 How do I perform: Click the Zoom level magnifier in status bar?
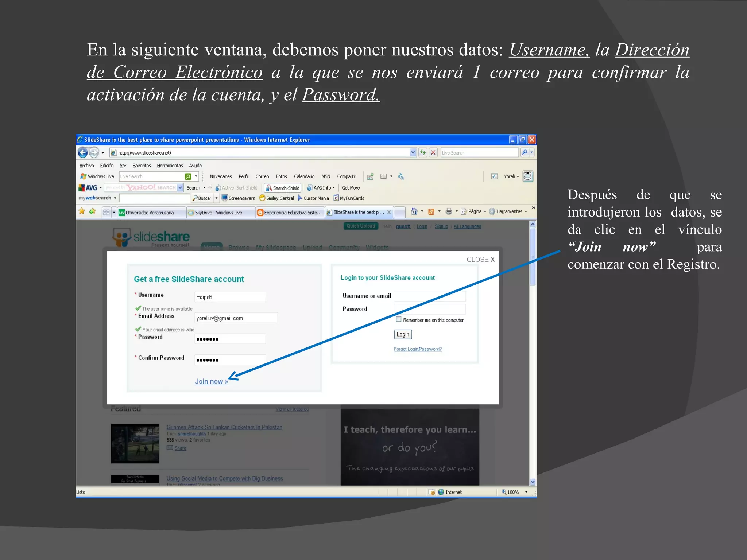[x=504, y=492]
